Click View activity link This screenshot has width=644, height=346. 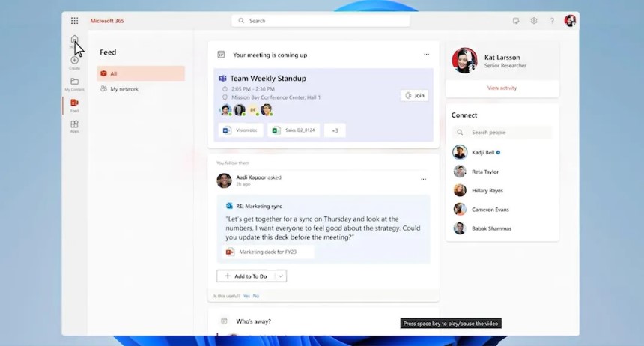[x=502, y=88]
